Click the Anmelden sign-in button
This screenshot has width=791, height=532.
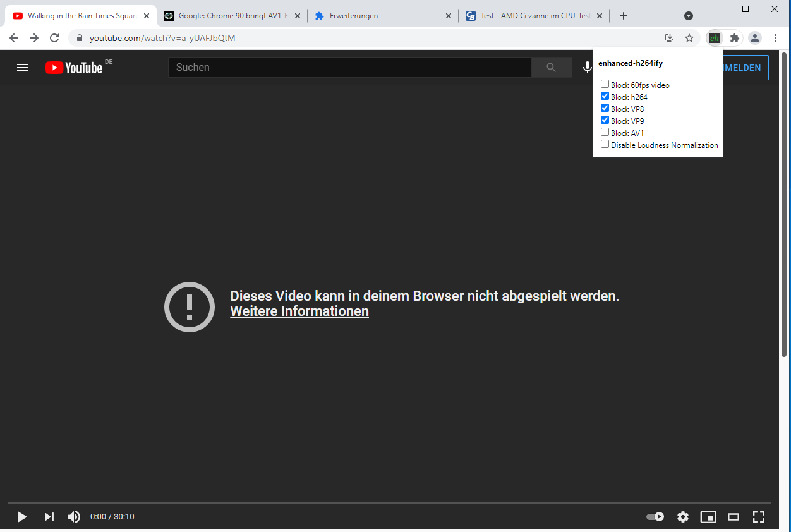click(x=746, y=68)
